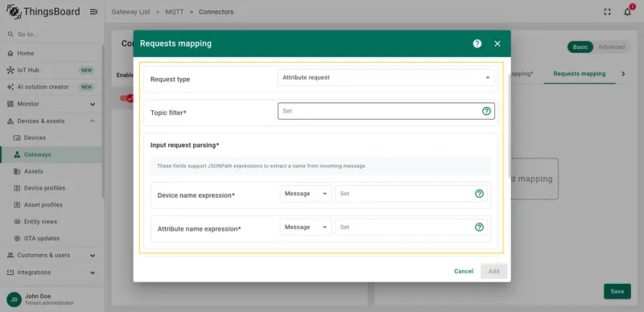This screenshot has width=644, height=312.
Task: Select Advanced configuration mode
Action: [x=612, y=47]
